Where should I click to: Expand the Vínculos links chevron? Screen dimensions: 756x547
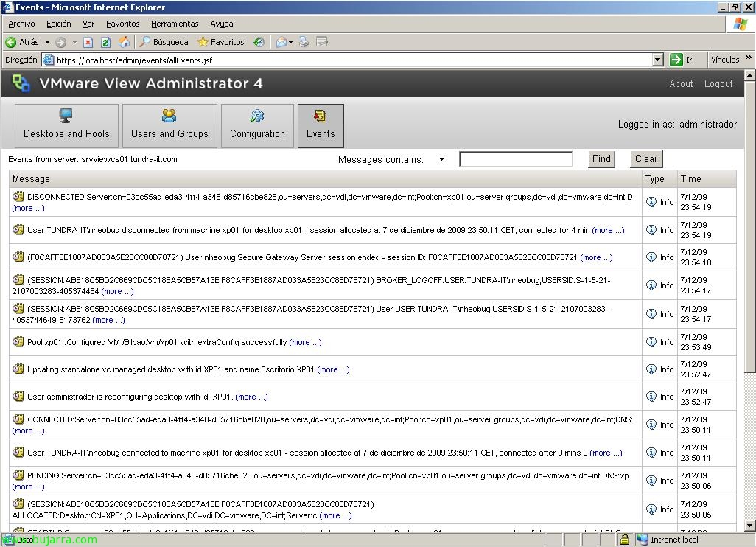[x=749, y=58]
